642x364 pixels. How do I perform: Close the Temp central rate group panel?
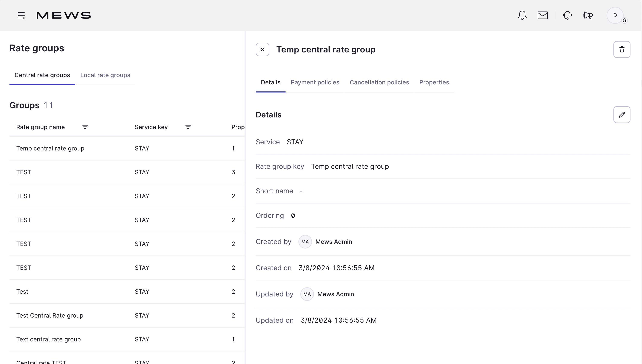tap(263, 49)
